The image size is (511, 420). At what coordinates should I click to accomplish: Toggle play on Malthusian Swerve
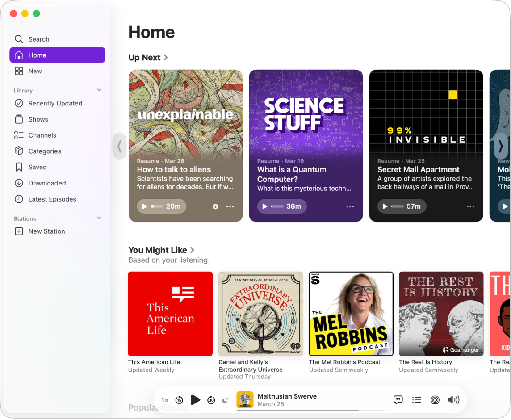(x=195, y=400)
